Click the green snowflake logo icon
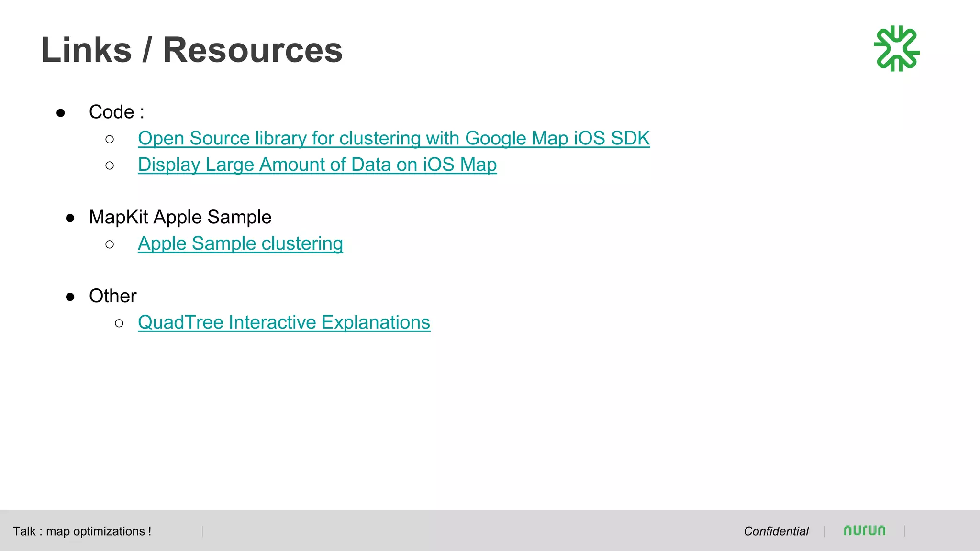Screen dimensions: 980x551 pos(896,49)
